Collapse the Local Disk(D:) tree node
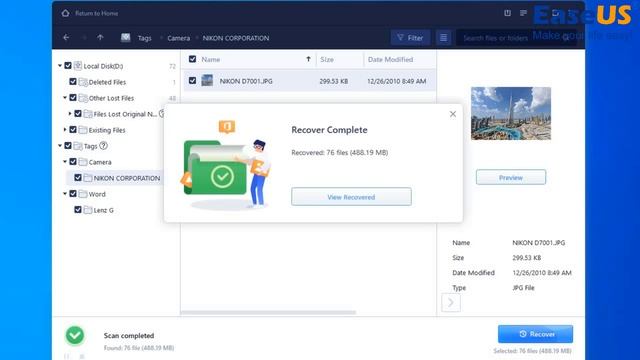The height and width of the screenshot is (360, 640). coord(60,65)
